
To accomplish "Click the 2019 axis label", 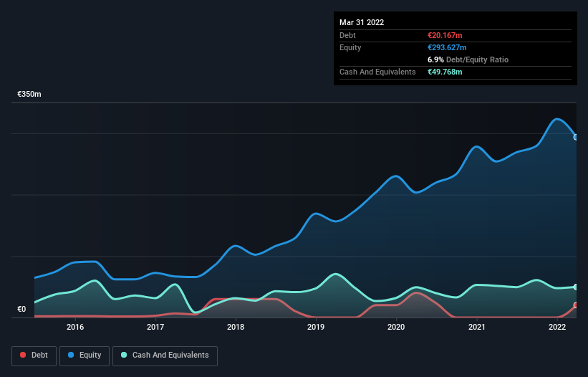I will tap(316, 327).
